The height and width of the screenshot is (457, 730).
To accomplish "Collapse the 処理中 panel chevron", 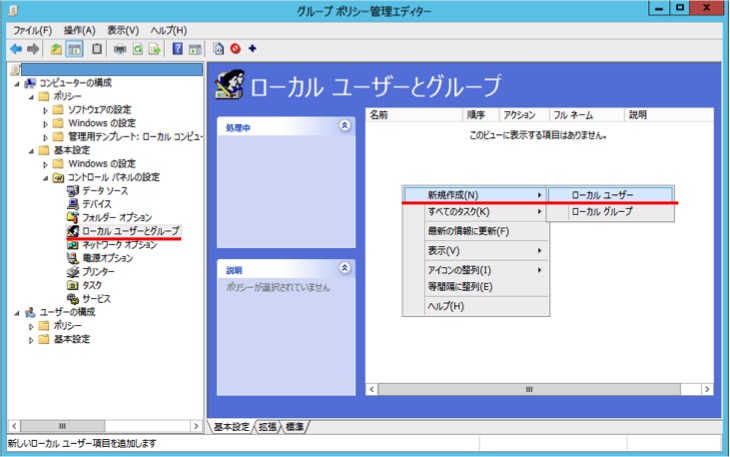I will (x=345, y=125).
